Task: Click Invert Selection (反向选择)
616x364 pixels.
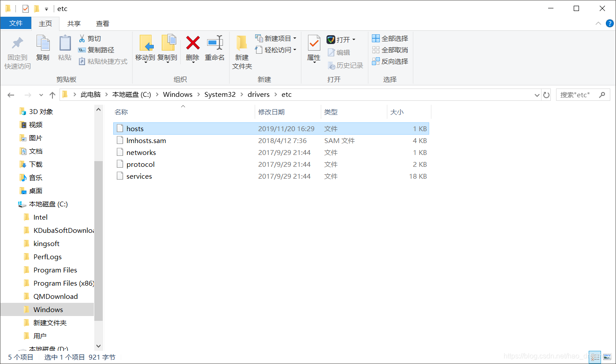Action: pyautogui.click(x=390, y=62)
